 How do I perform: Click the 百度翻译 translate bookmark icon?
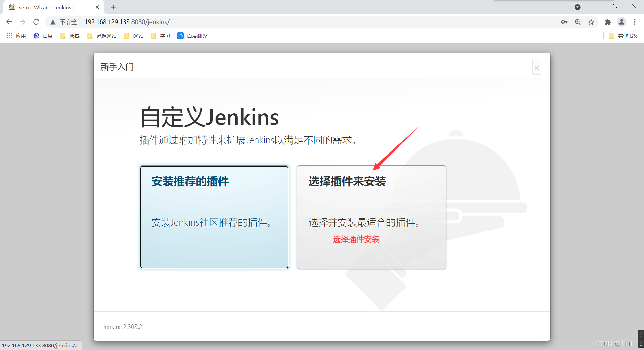click(180, 36)
